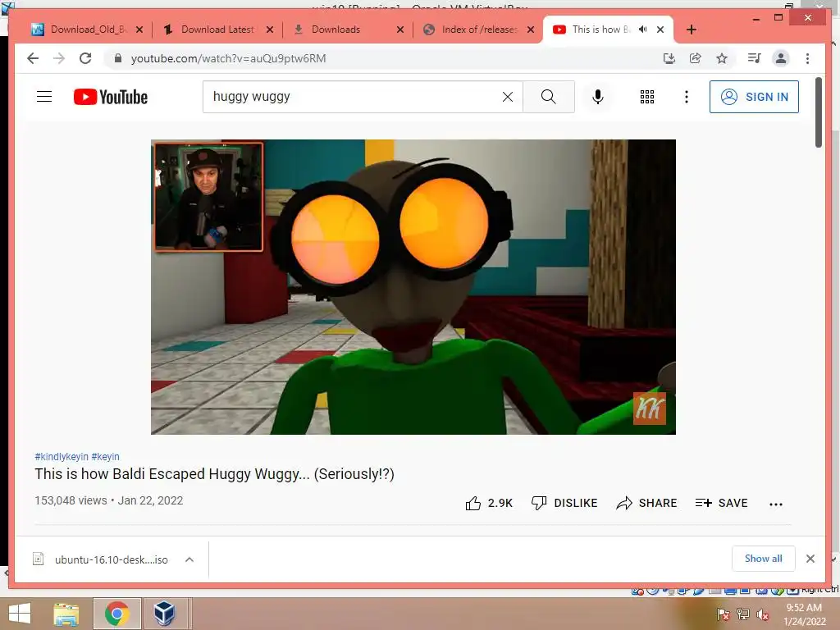Open YouTube settings three-dot menu
Image resolution: width=840 pixels, height=630 pixels.
click(x=687, y=97)
